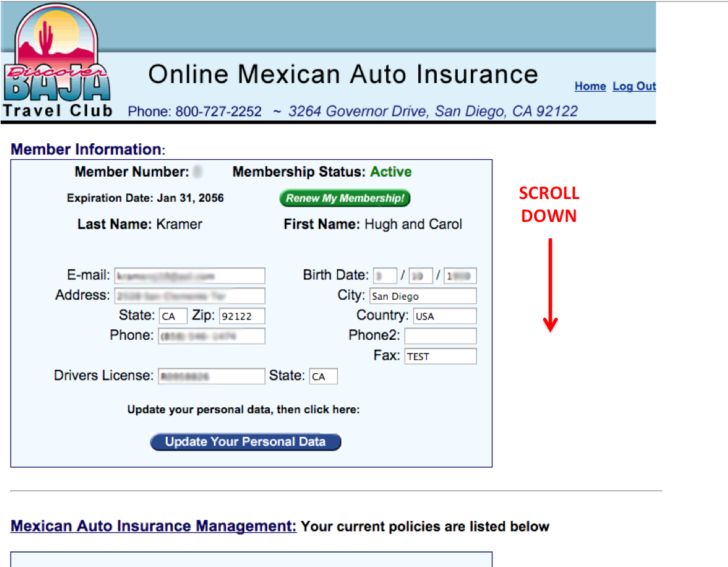Click the Drivers License number field
This screenshot has height=567, width=728.
[211, 376]
